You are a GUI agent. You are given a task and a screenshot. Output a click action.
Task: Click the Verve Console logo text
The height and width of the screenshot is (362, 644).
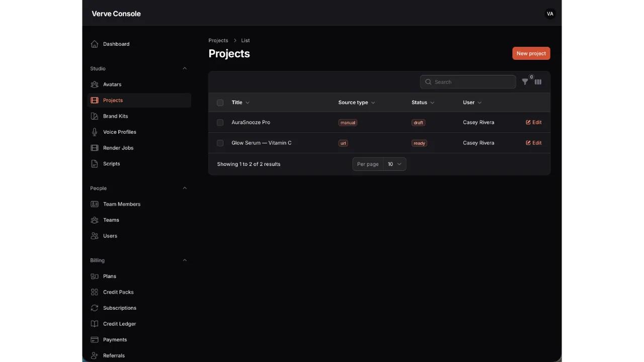[x=116, y=14]
